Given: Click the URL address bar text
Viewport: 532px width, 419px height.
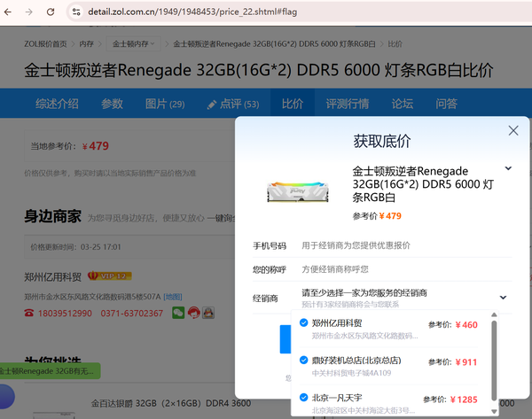Looking at the screenshot, I should pos(192,12).
